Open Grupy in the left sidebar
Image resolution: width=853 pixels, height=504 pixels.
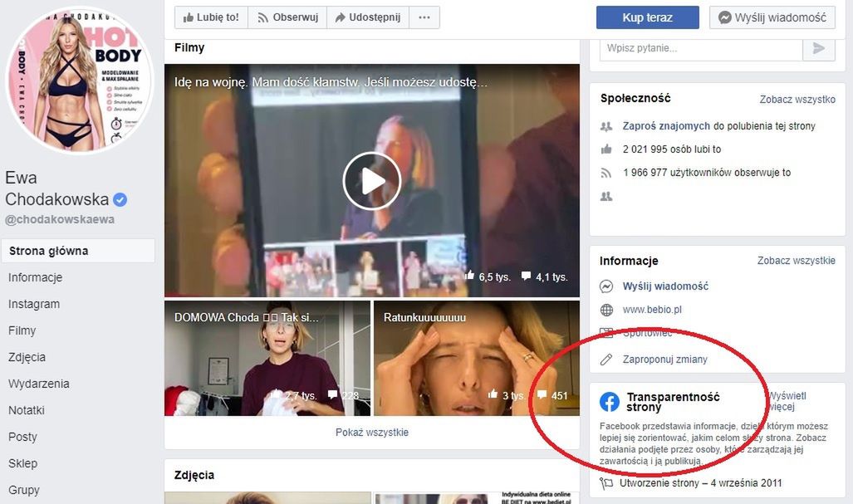coord(23,490)
